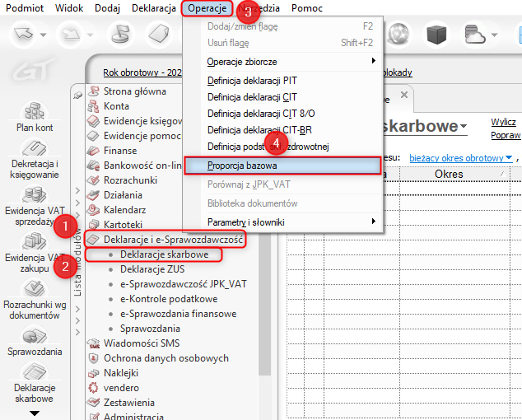This screenshot has width=522, height=420.
Task: Click the cloud server toolbar icon
Action: pyautogui.click(x=475, y=34)
